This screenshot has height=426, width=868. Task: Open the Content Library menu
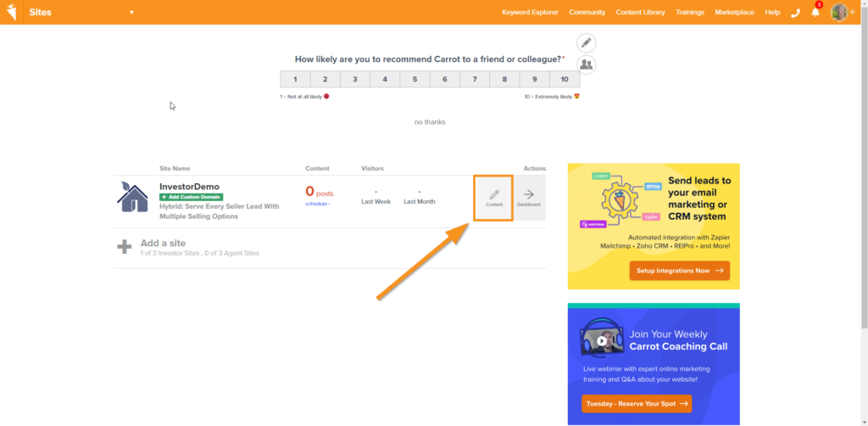coord(640,12)
